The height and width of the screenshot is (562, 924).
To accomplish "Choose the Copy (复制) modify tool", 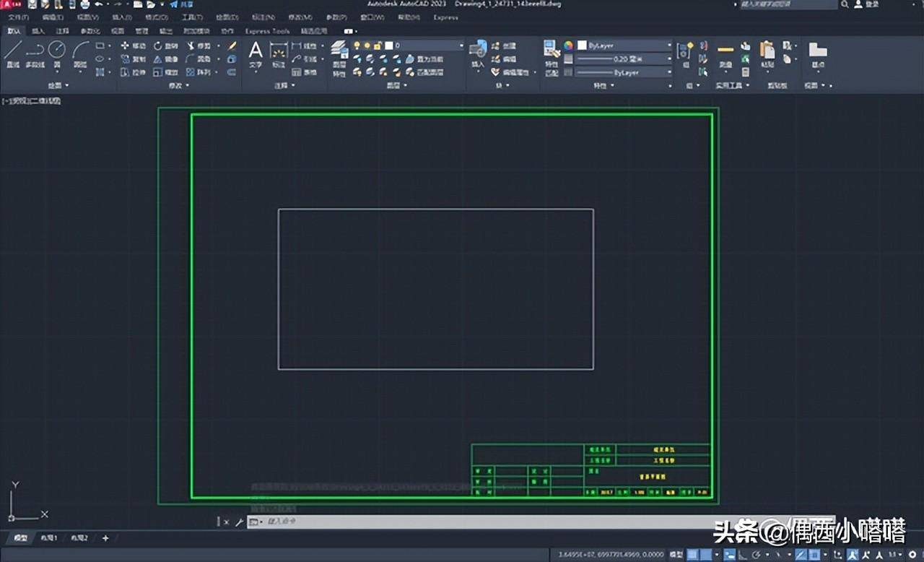I will tap(134, 59).
